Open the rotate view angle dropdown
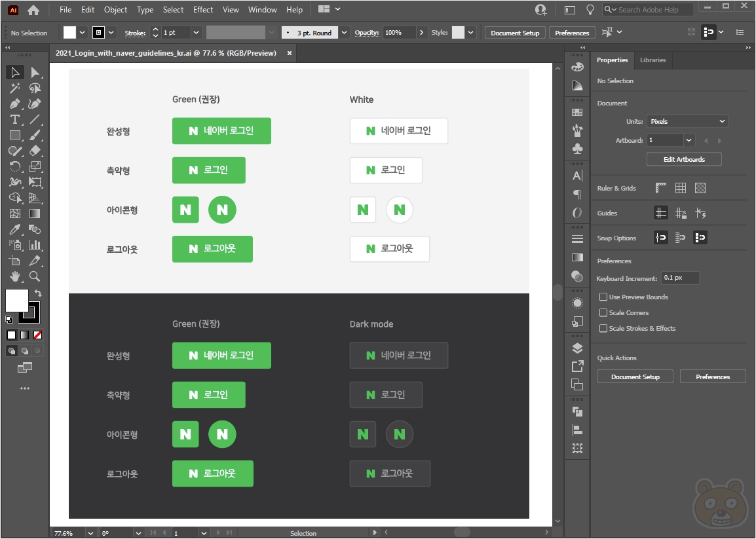 [138, 533]
